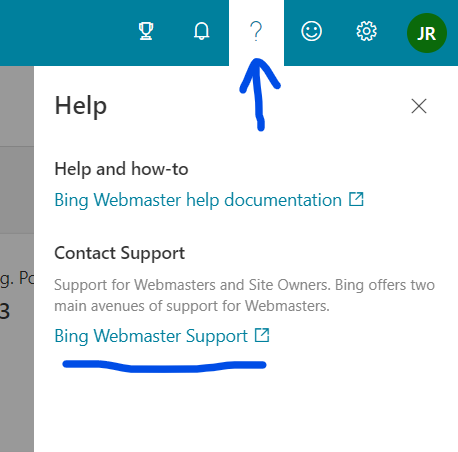This screenshot has height=452, width=458.
Task: Open the trophy rewards icon
Action: pyautogui.click(x=146, y=31)
